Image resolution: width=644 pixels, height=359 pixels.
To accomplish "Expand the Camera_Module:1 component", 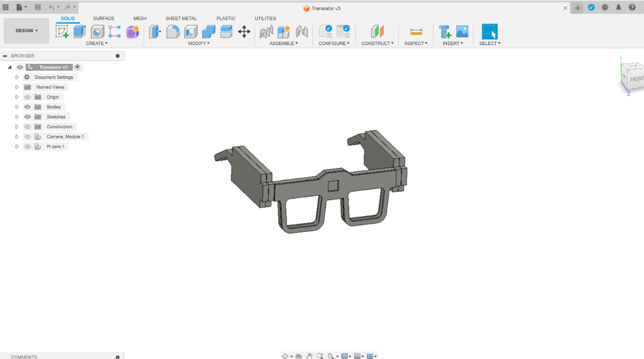I will (17, 137).
